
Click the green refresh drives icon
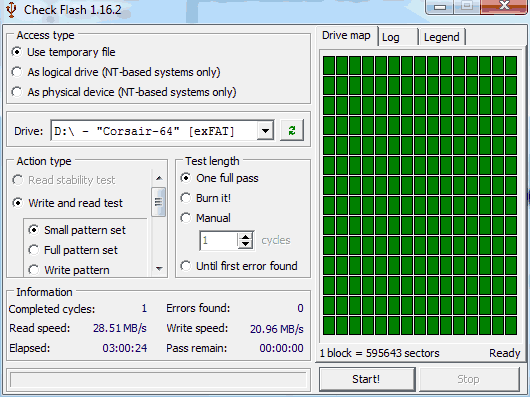292,130
